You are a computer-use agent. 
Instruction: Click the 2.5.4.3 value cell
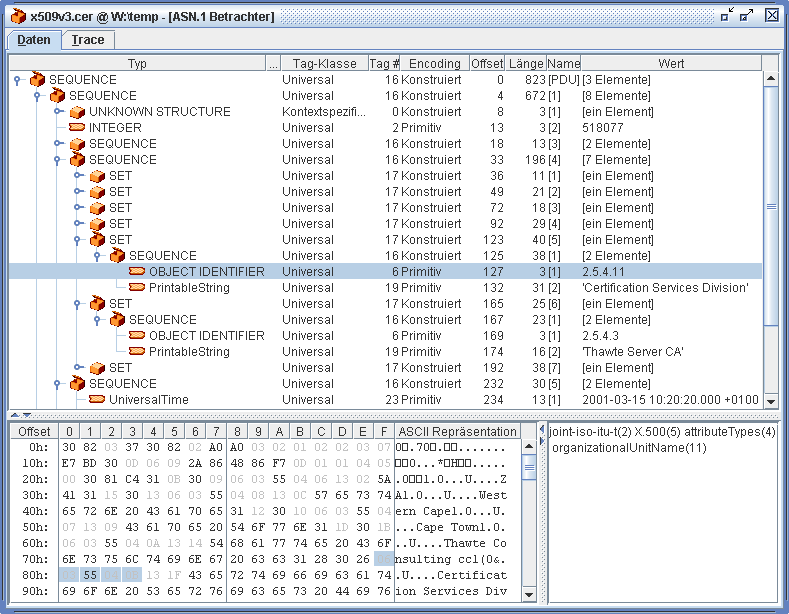(671, 336)
